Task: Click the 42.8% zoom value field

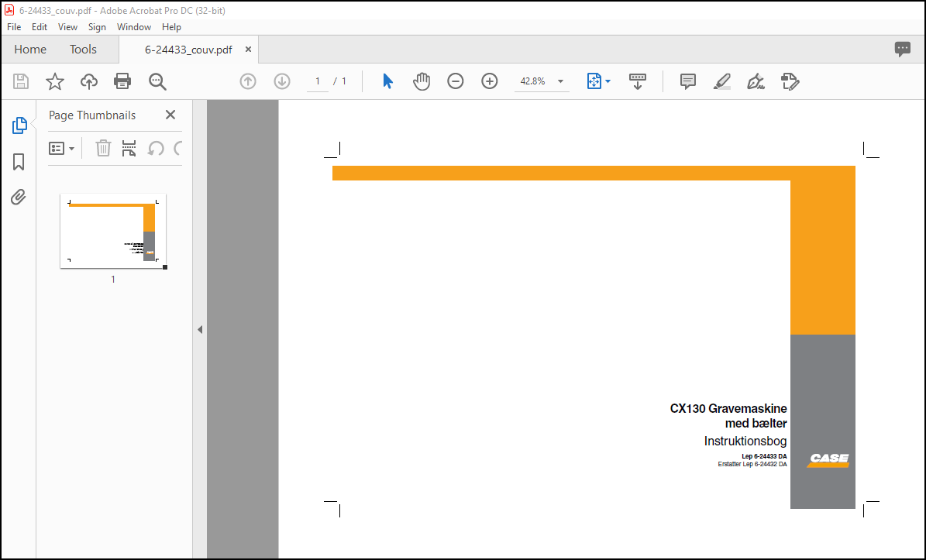Action: click(533, 81)
